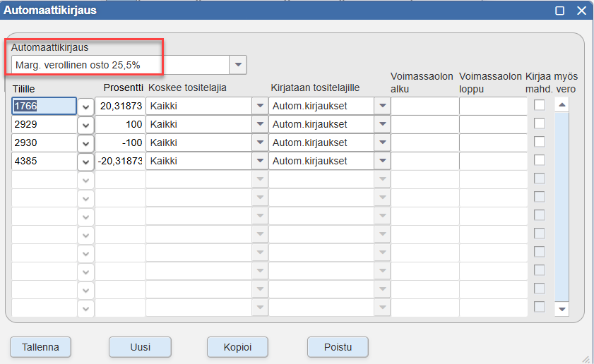
Task: Click the scroll down arrow of the table
Action: pos(562,309)
